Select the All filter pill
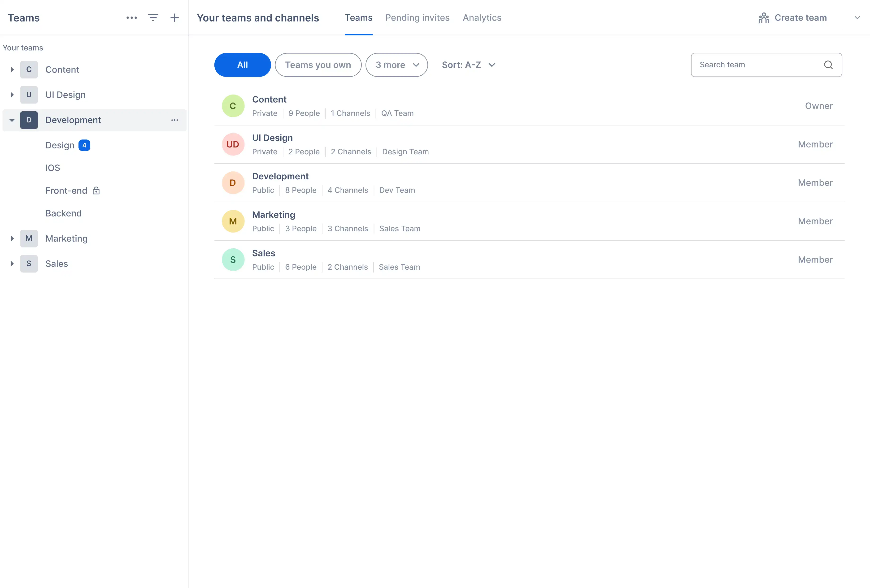This screenshot has height=588, width=870. pos(242,65)
